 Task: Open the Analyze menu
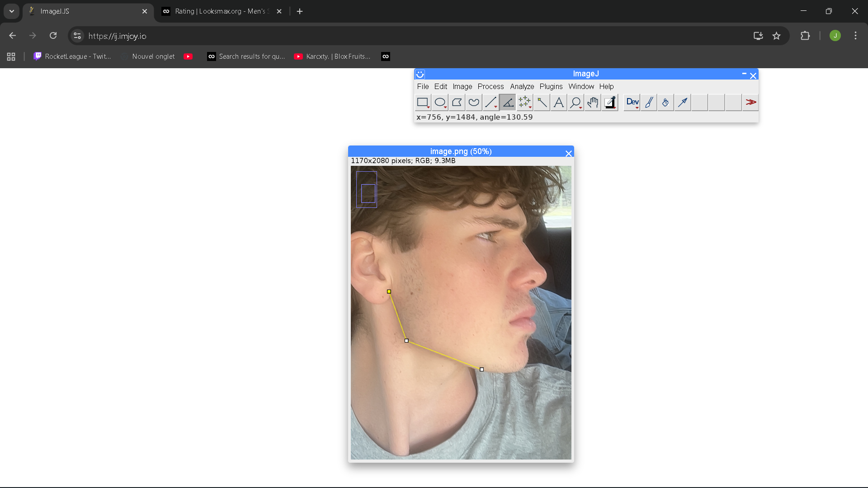click(x=522, y=86)
